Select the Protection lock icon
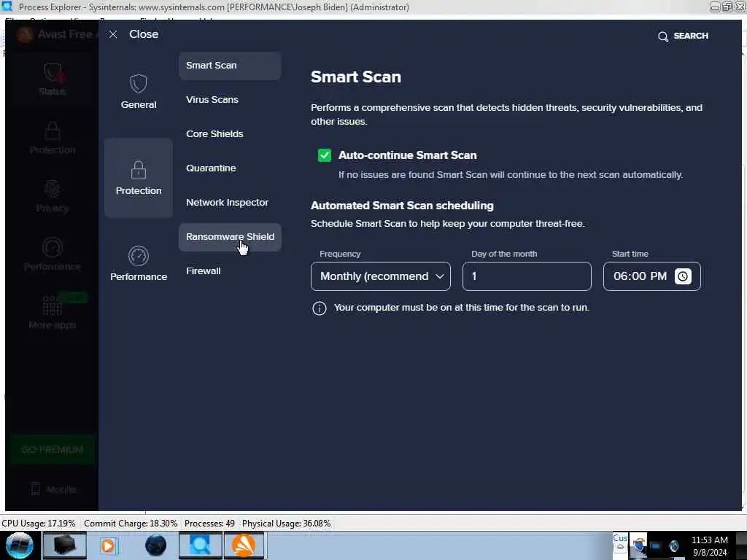Screen dimensions: 747x560 tap(139, 169)
